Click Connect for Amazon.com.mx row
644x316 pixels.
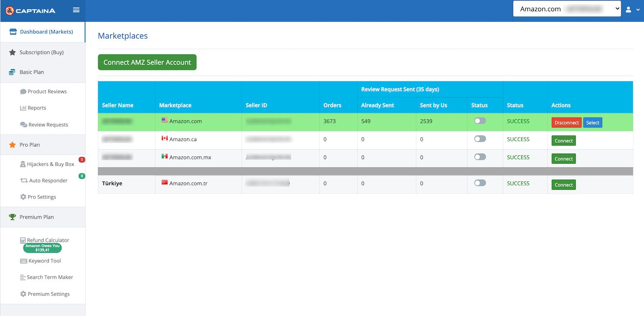pos(563,159)
